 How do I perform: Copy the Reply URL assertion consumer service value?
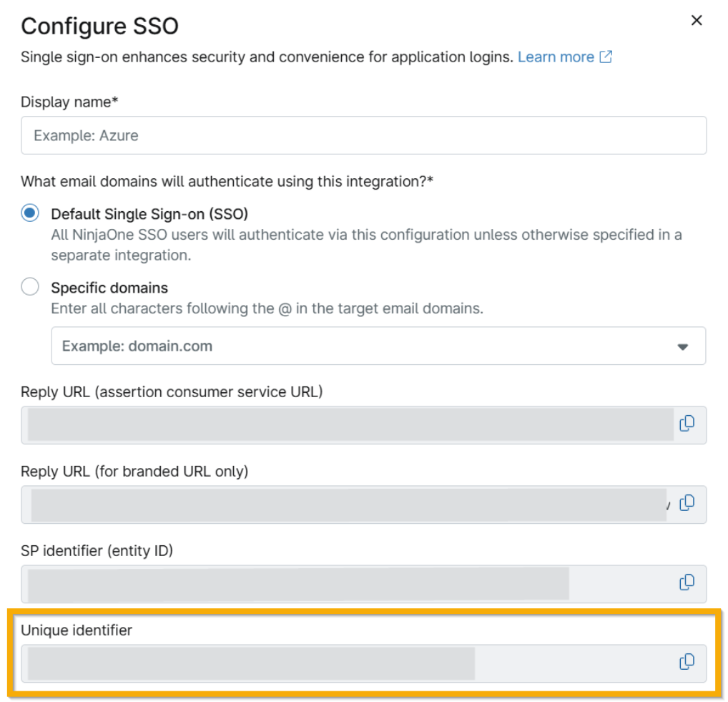[x=685, y=422]
